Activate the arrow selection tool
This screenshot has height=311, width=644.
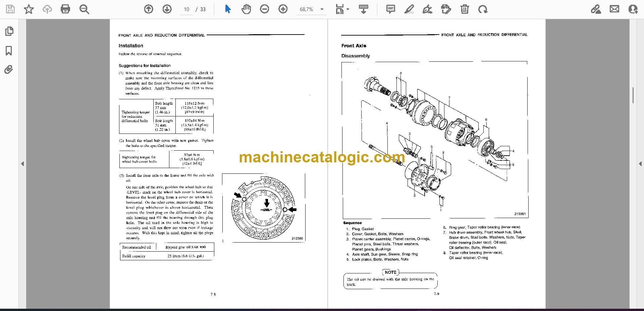click(x=228, y=9)
